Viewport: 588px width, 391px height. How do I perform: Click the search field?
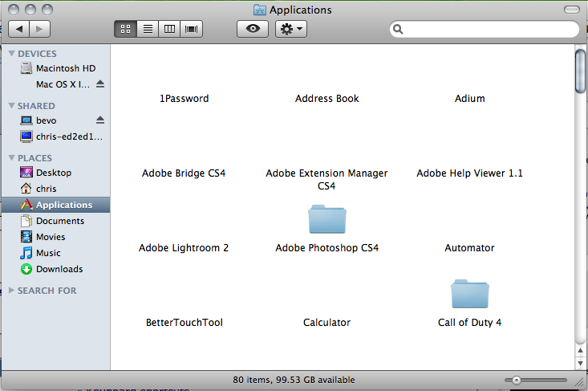[485, 29]
